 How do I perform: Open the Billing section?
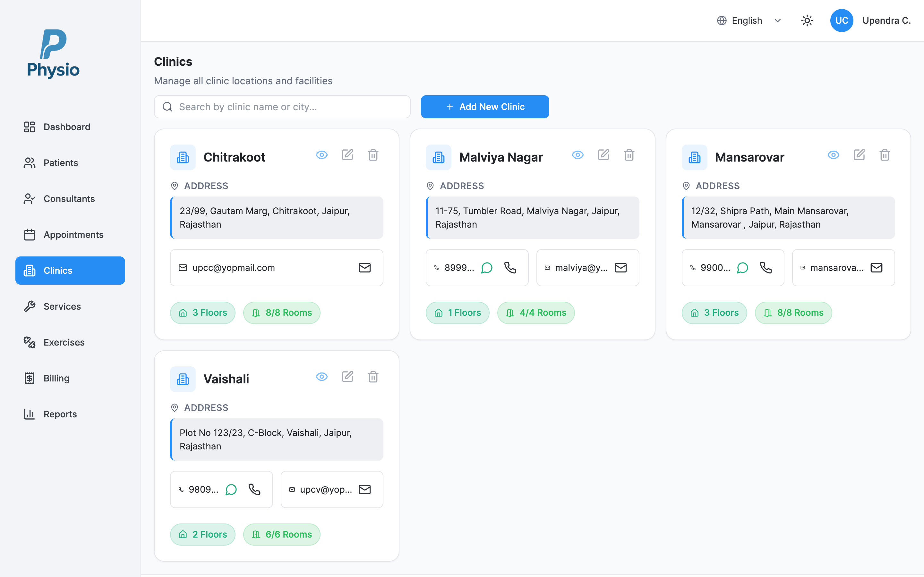coord(56,378)
